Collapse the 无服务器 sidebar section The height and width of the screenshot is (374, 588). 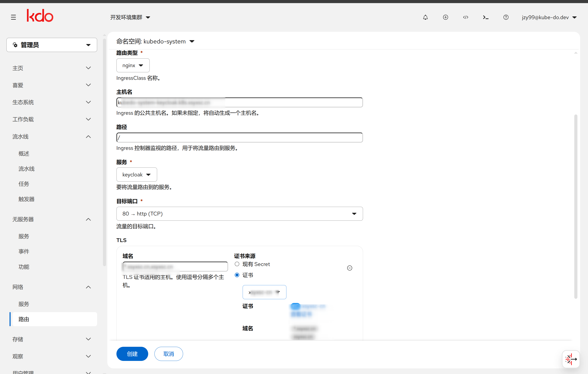tap(52, 219)
